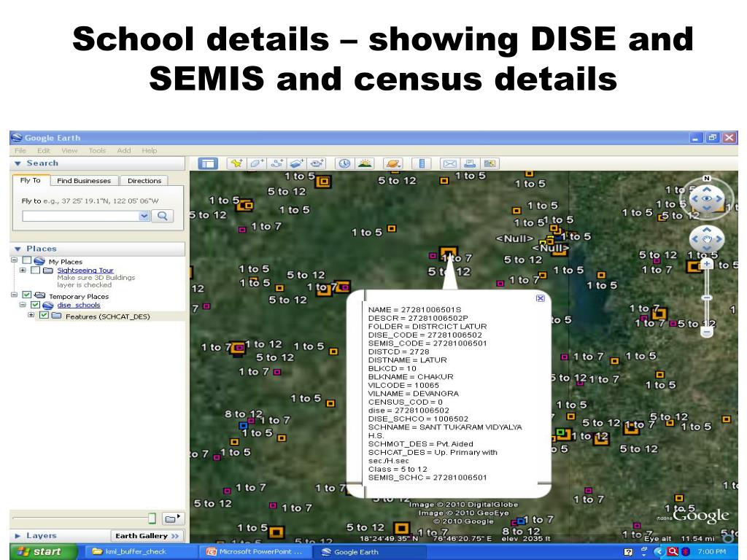
Task: Click the Fly To input field
Action: [x=81, y=216]
